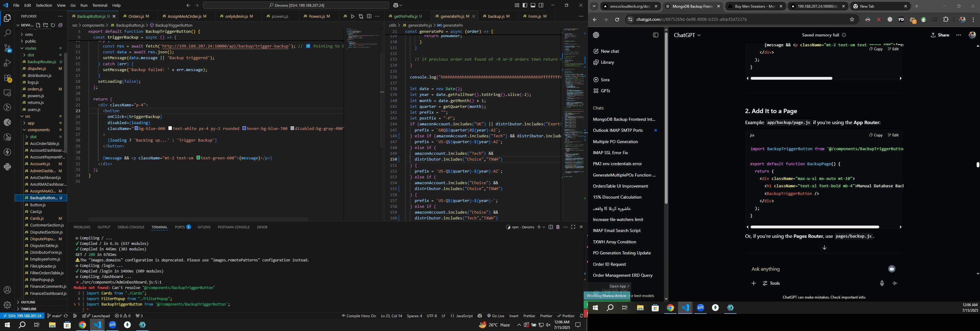Open Chrome tab search dropdown
980x331 pixels.
pos(594,6)
